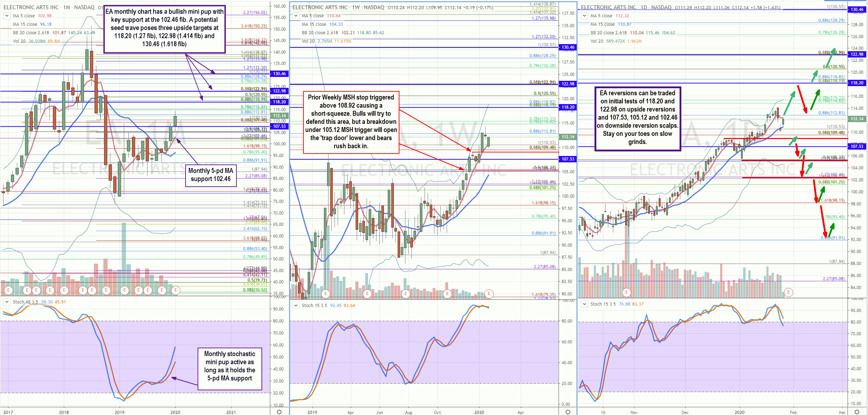868x415 pixels.
Task: Open chart settings gear on daily chart
Action: pyautogui.click(x=857, y=412)
